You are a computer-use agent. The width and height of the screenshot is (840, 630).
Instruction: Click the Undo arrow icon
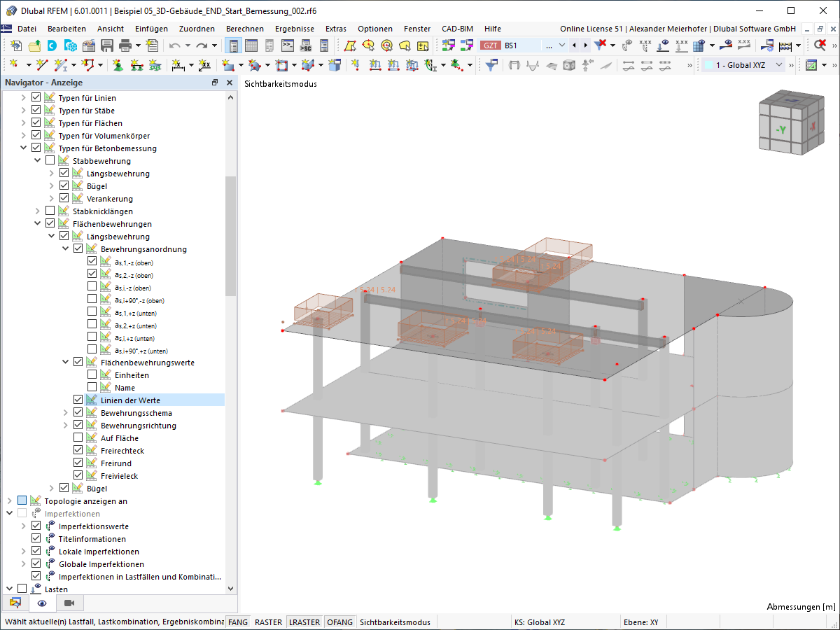tap(174, 46)
